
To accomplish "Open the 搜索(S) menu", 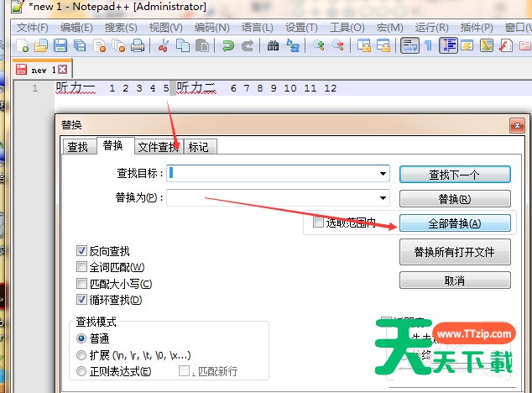I will click(x=121, y=28).
